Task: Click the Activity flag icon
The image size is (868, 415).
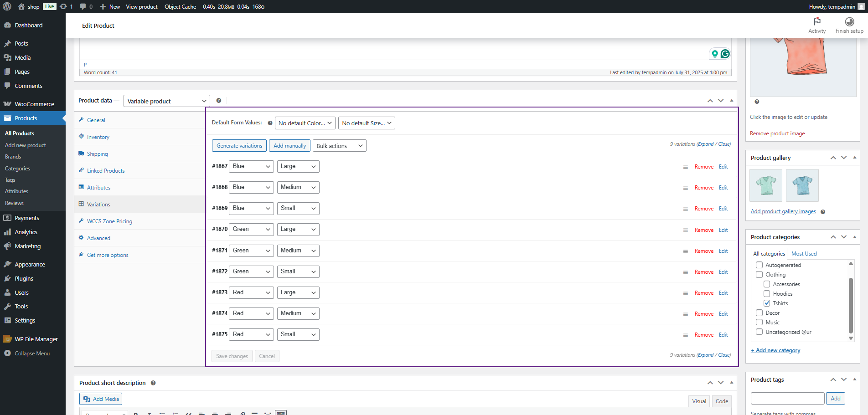Action: (x=817, y=21)
